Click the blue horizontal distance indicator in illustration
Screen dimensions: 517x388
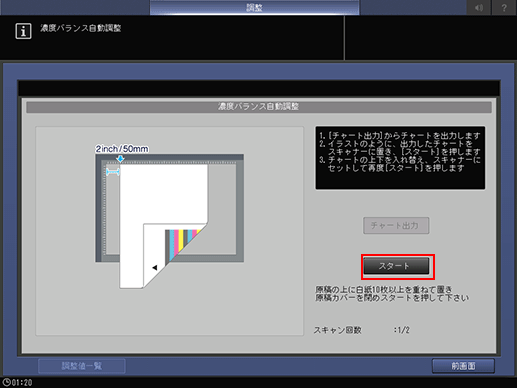coord(113,172)
